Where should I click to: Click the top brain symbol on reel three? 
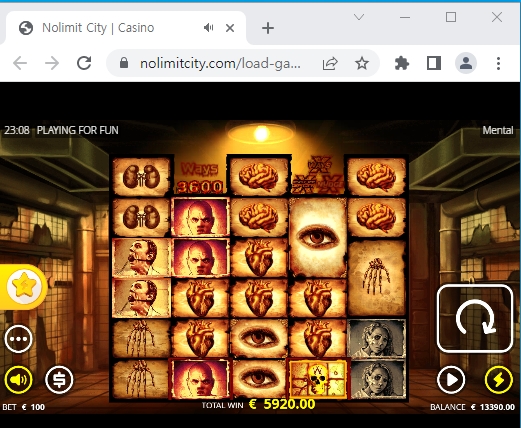point(259,177)
